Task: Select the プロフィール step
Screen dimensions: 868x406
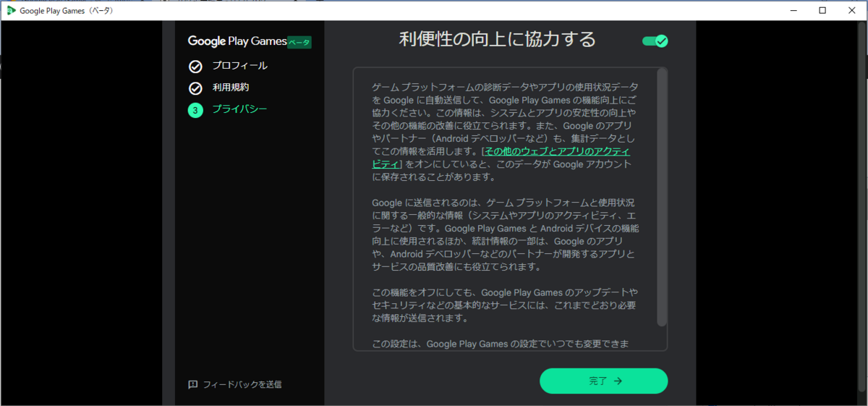Action: click(x=239, y=66)
